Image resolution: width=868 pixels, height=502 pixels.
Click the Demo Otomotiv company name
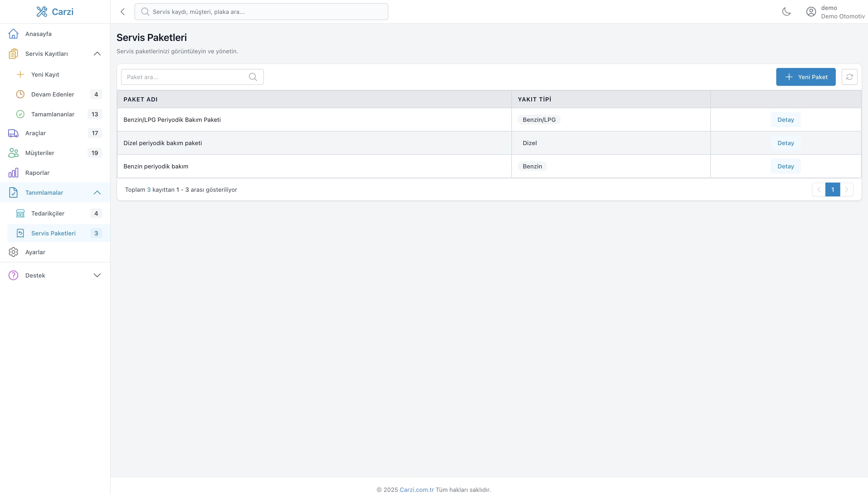point(842,16)
